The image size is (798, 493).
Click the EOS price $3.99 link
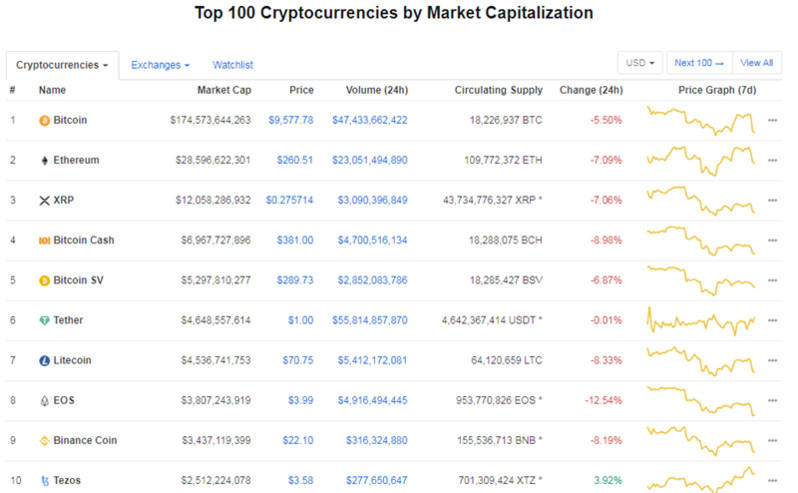[301, 400]
